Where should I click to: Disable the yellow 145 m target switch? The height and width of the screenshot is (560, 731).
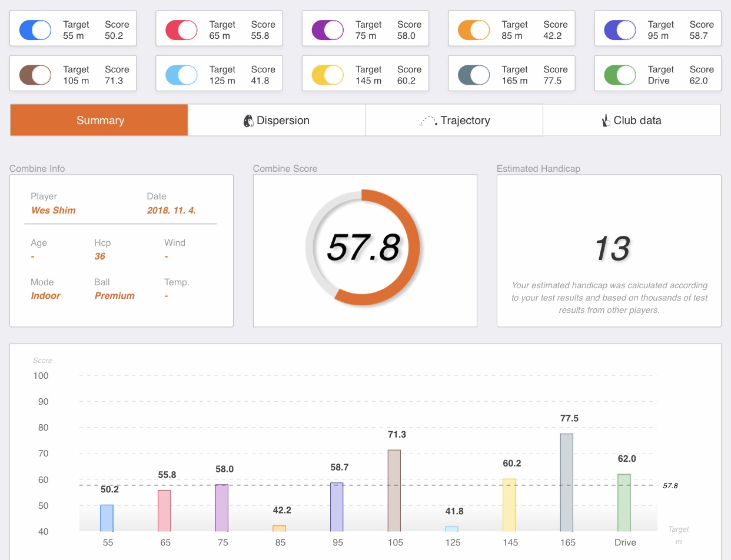coord(327,75)
